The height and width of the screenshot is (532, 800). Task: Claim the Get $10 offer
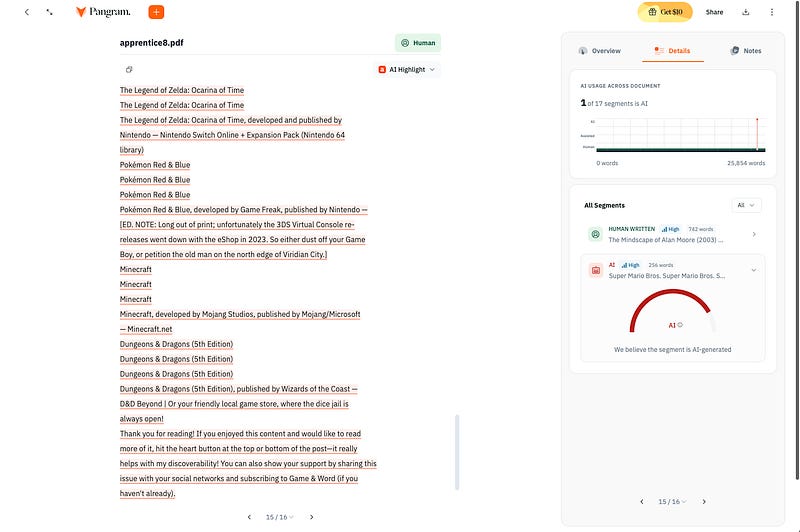pos(665,12)
